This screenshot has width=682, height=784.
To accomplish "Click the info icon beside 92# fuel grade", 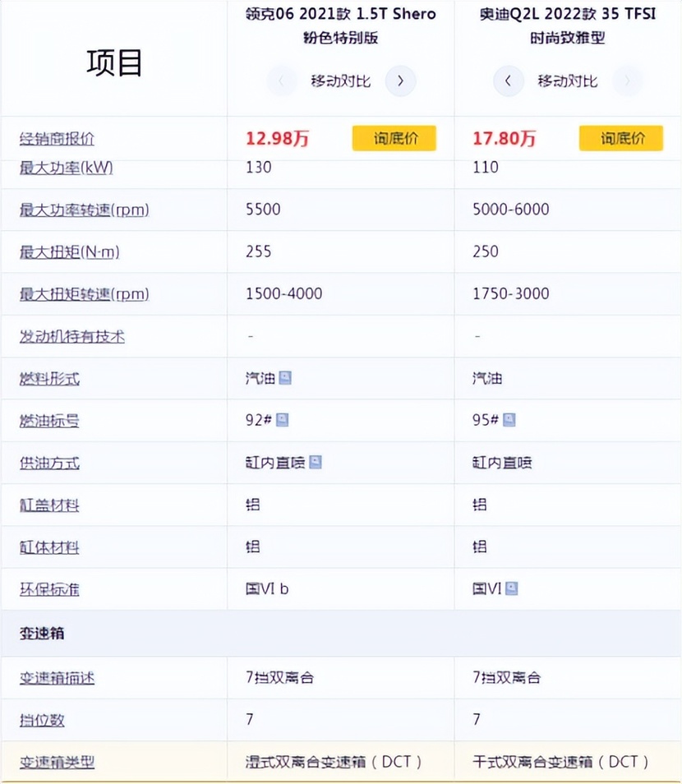I will point(282,419).
